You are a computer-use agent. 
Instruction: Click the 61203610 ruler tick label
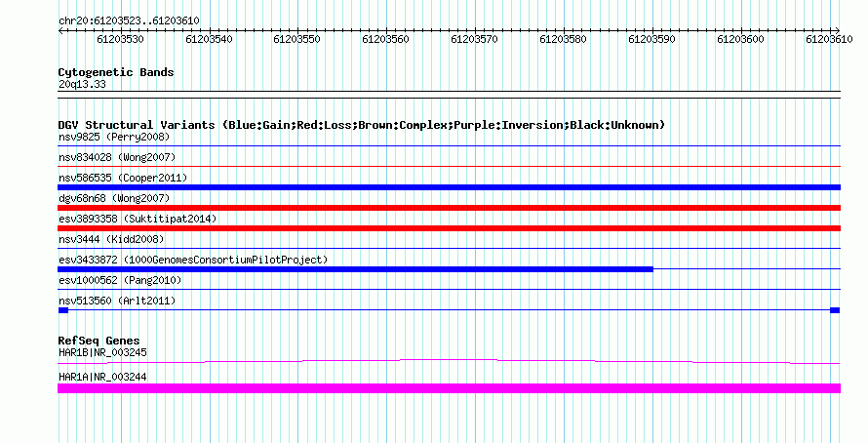coord(829,39)
